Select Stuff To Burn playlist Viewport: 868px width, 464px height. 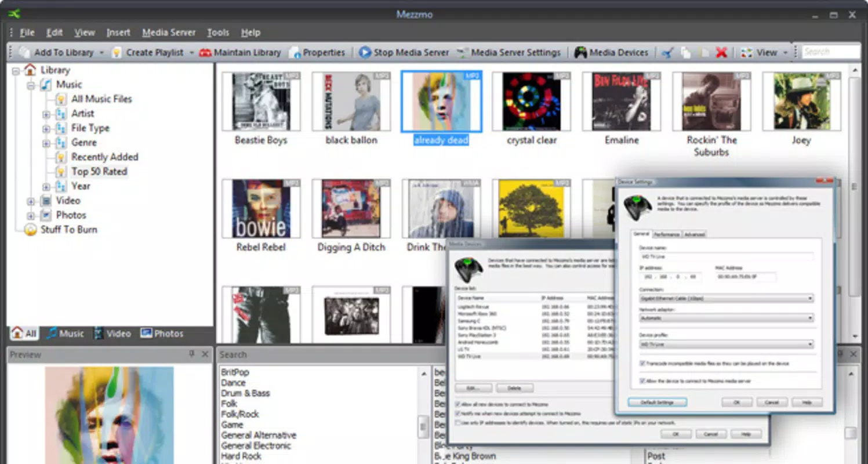[x=68, y=230]
